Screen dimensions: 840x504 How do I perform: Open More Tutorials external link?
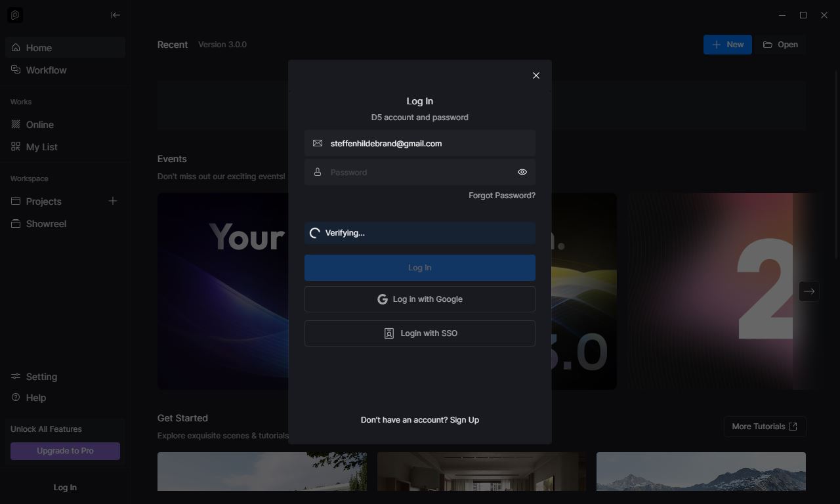765,427
